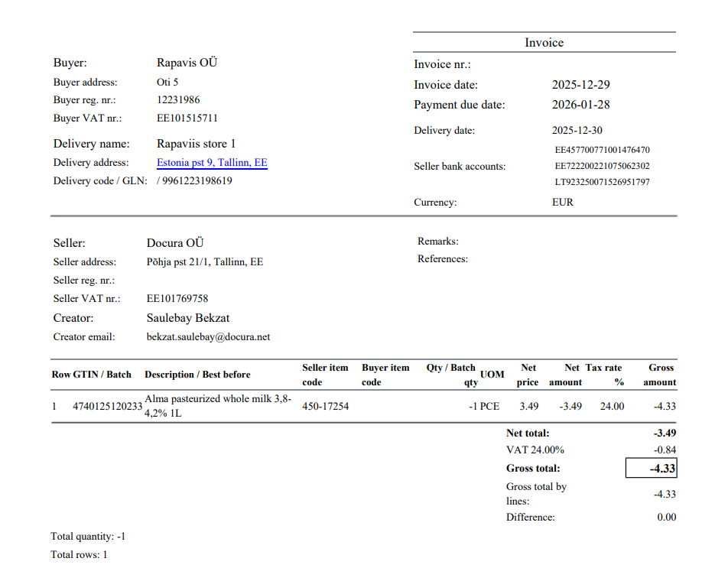Click the seller name Docura OÜ
Screen dimensions: 728x581
(175, 243)
